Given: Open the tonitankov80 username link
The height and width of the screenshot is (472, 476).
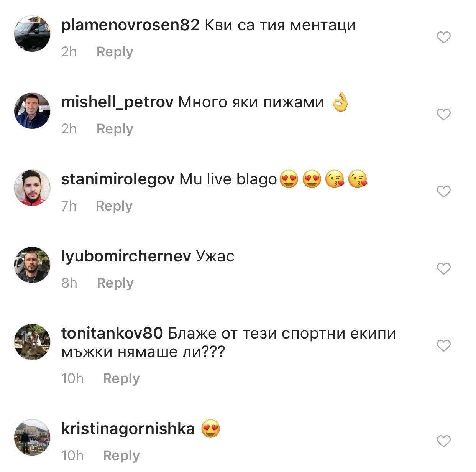Looking at the screenshot, I should point(112,333).
